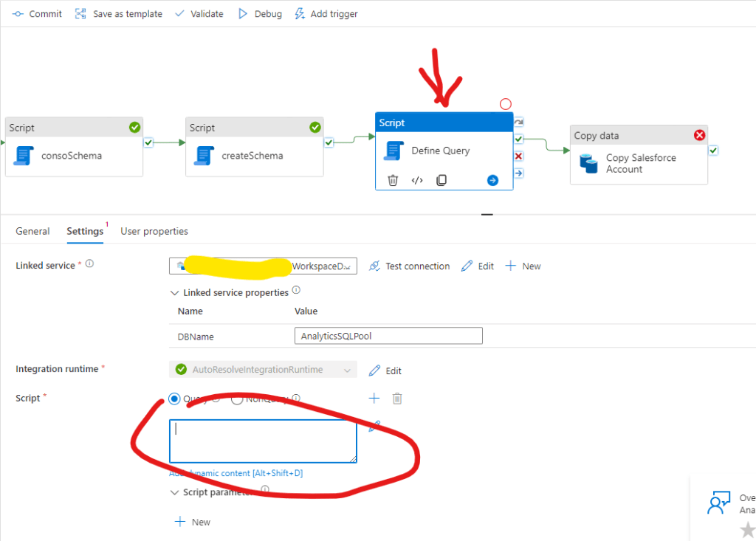Select the NonQuery radio button
The width and height of the screenshot is (756, 541).
pos(237,399)
